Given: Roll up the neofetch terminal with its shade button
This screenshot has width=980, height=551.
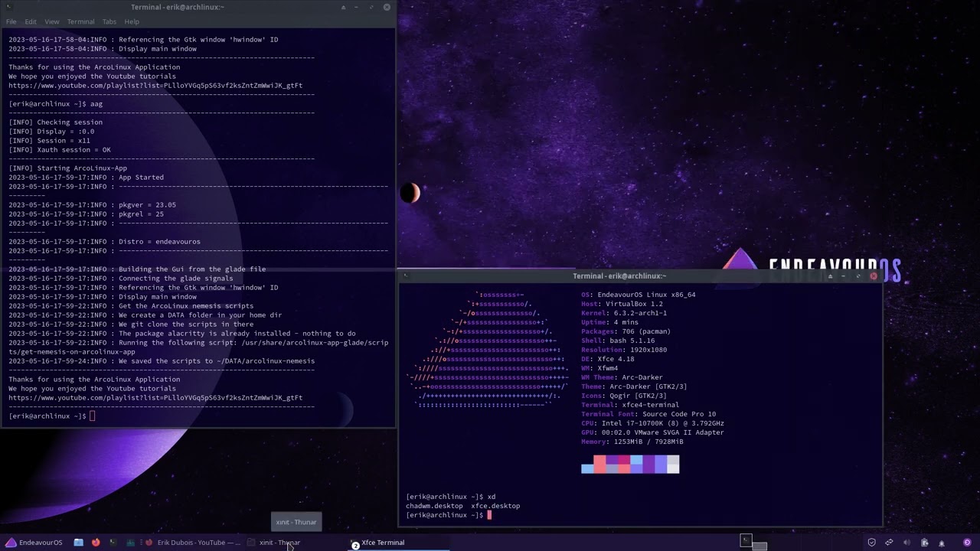Looking at the screenshot, I should click(830, 275).
